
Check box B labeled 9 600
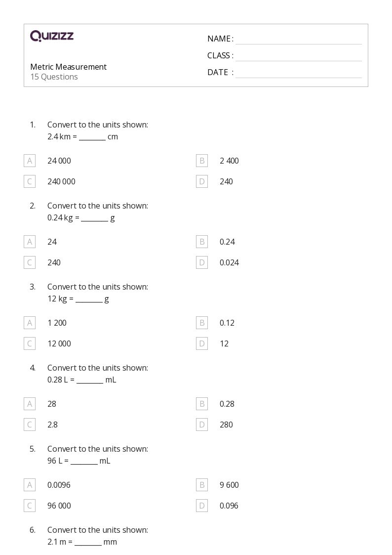coord(202,485)
